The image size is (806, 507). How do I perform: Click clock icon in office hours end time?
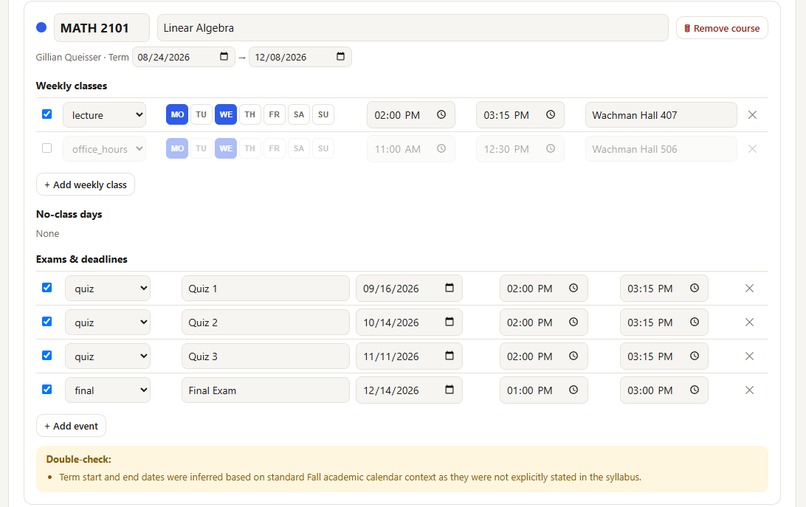(x=551, y=149)
